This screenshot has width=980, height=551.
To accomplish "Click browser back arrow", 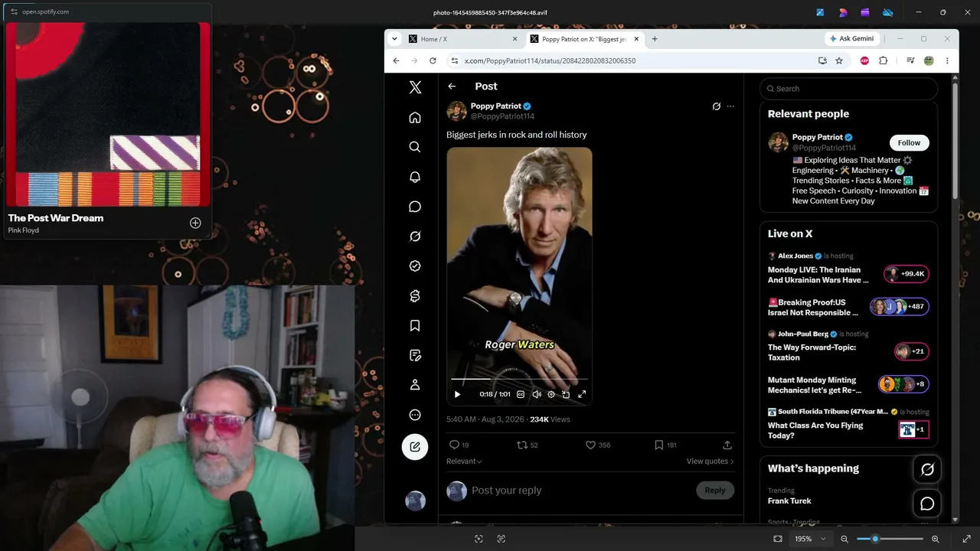I will point(396,60).
